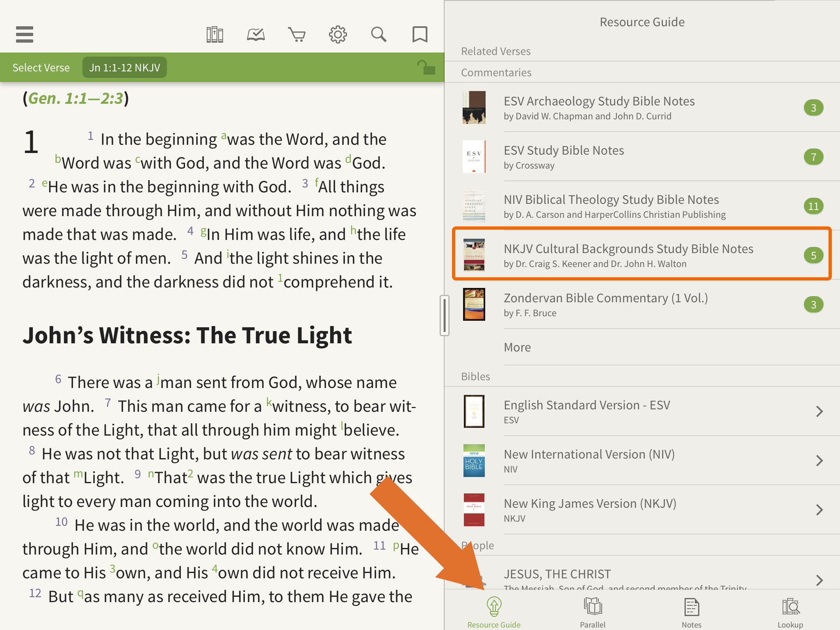840x630 pixels.
Task: Open JESUS, THE CHRIST people entry
Action: [x=642, y=573]
